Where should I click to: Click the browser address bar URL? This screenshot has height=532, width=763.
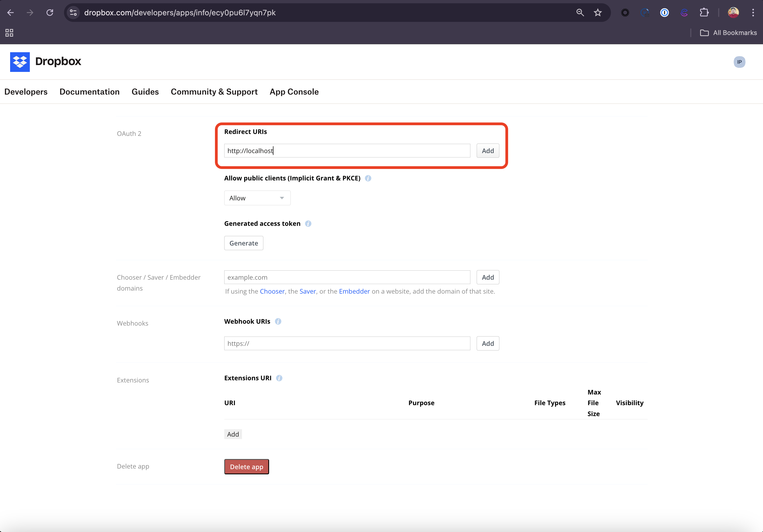point(180,13)
